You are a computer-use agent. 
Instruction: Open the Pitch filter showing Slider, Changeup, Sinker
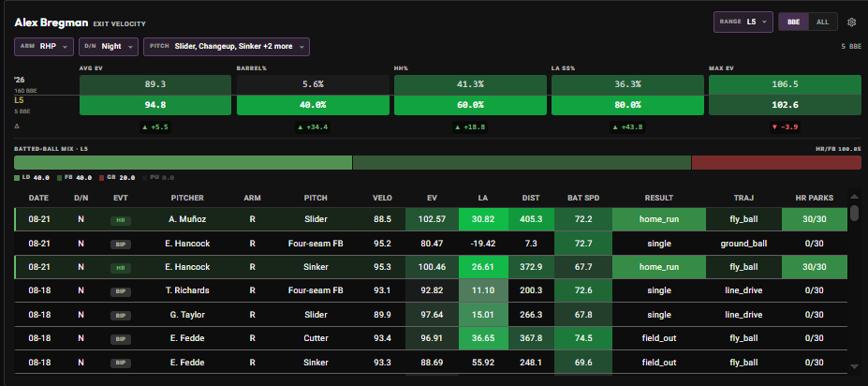227,47
